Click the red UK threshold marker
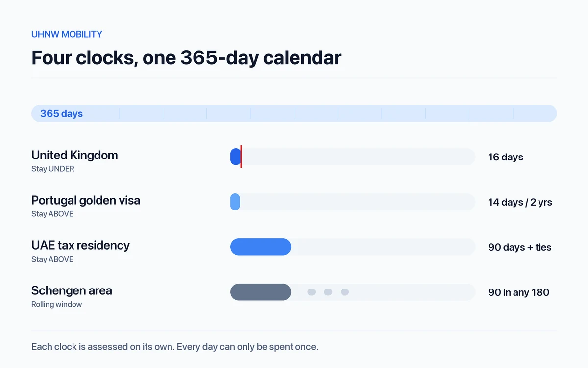The width and height of the screenshot is (588, 368). pyautogui.click(x=241, y=157)
